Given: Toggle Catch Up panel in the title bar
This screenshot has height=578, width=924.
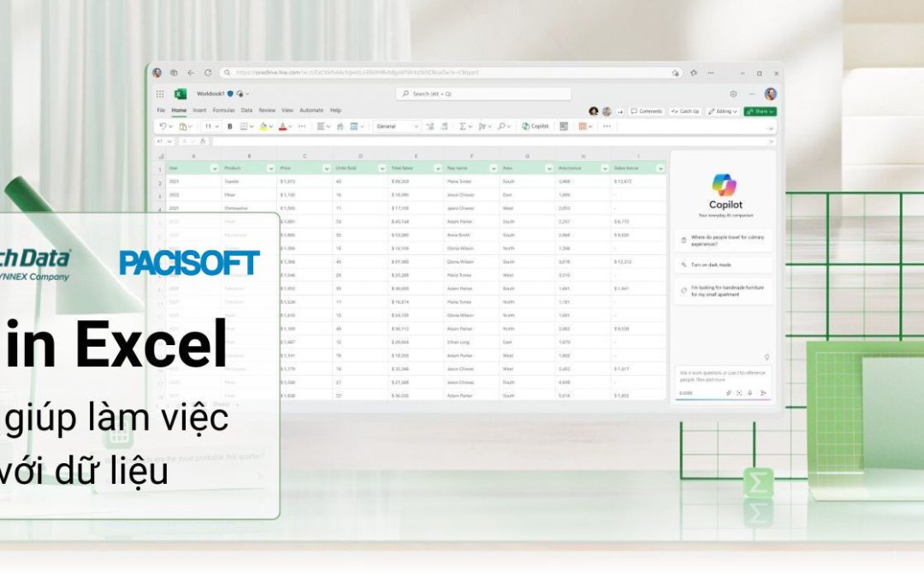Looking at the screenshot, I should [685, 111].
